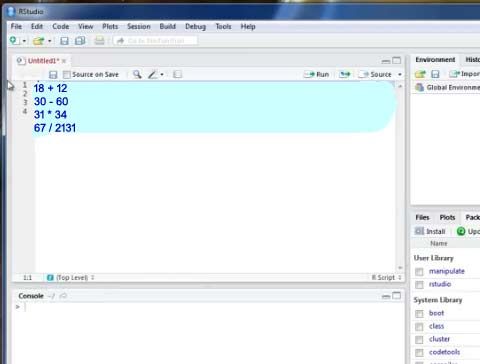The height and width of the screenshot is (364, 480).
Task: Click the code tools wand icon
Action: [x=153, y=74]
